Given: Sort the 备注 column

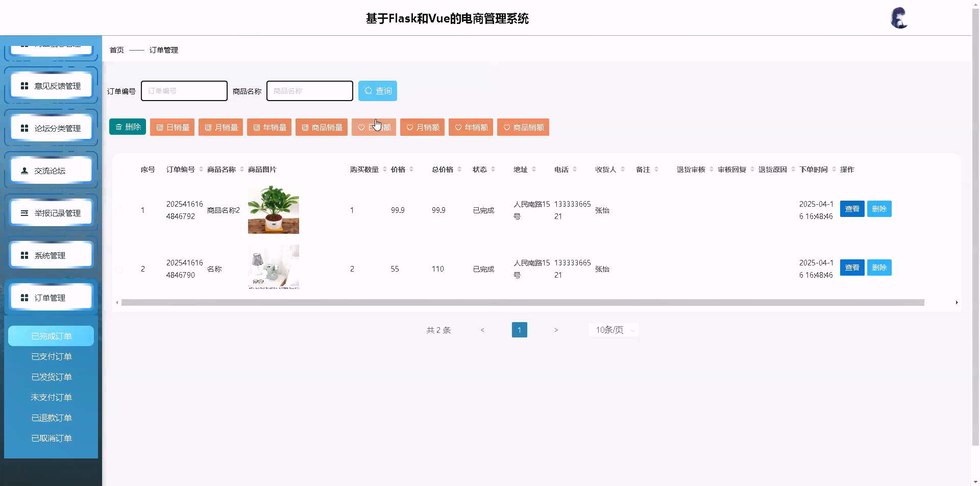Looking at the screenshot, I should pyautogui.click(x=656, y=169).
